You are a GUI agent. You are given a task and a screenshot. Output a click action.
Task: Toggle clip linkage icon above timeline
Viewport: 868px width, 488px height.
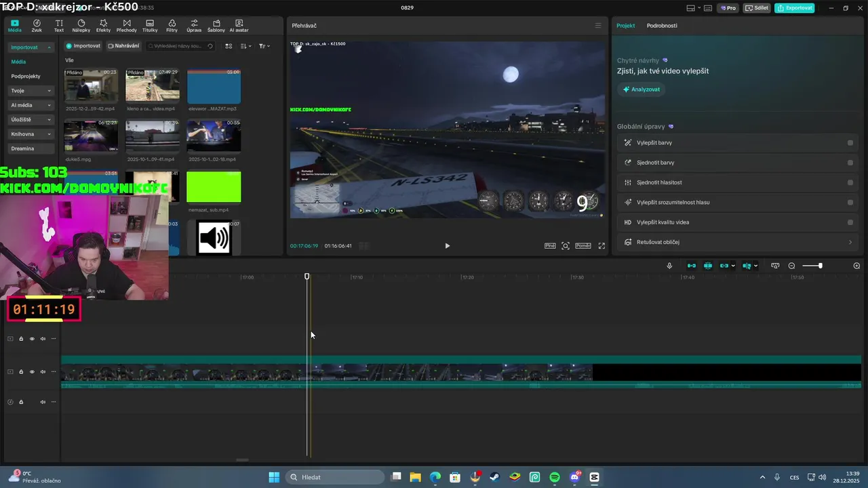(x=724, y=266)
